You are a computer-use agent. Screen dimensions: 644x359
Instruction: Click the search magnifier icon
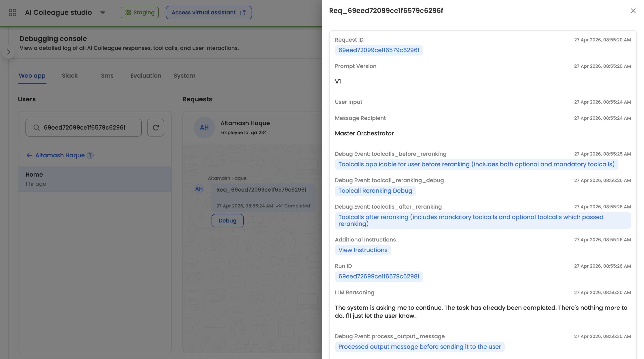pyautogui.click(x=36, y=128)
